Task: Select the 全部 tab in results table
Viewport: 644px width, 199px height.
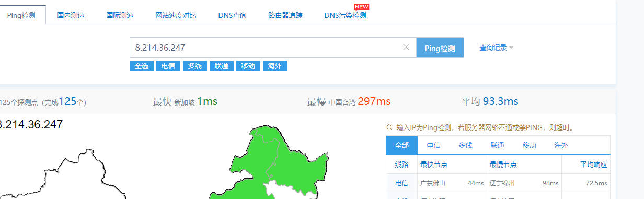Action: click(x=402, y=145)
